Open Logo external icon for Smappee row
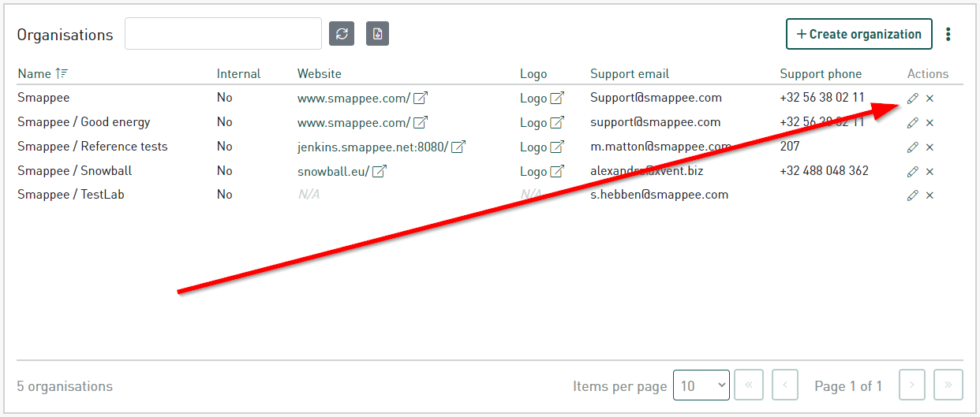The image size is (980, 417). 558,99
